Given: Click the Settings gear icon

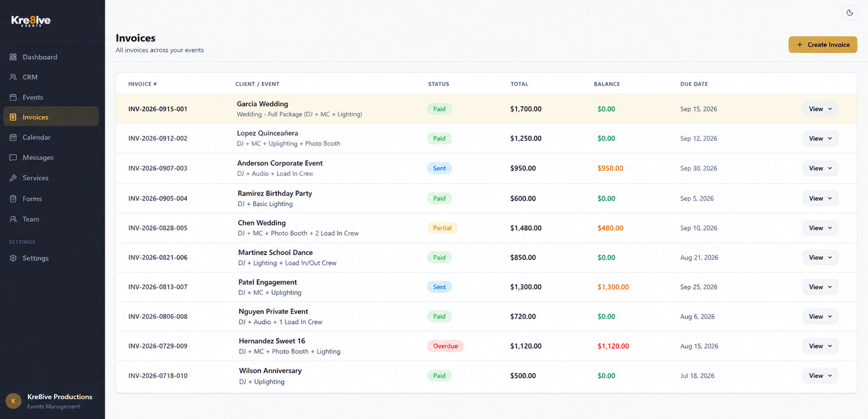Looking at the screenshot, I should [13, 258].
